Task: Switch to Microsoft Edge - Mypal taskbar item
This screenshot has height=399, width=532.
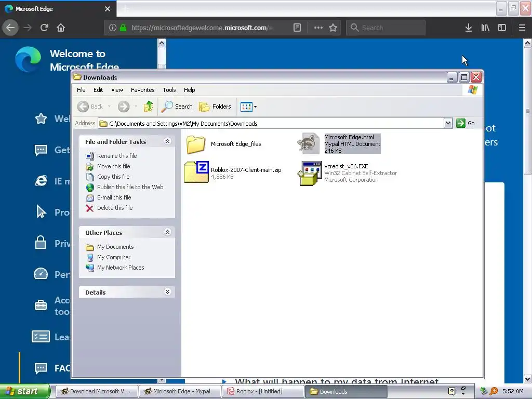Action: (x=179, y=391)
